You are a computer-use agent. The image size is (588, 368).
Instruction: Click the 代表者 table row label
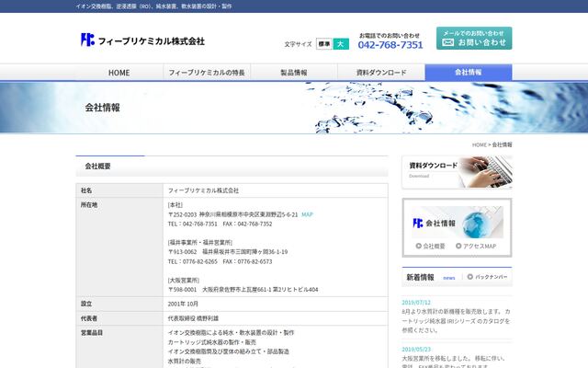pos(89,318)
